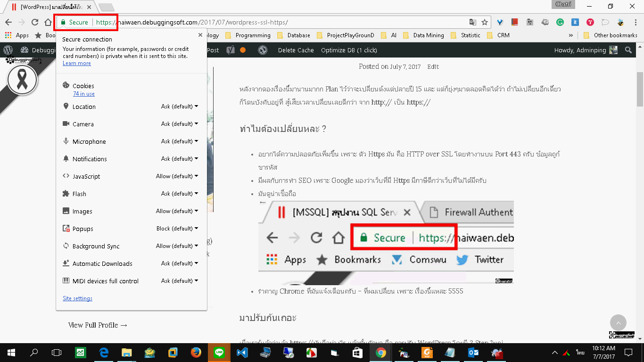The width and height of the screenshot is (644, 362).
Task: Open Notifications permission dropdown
Action: tap(180, 159)
